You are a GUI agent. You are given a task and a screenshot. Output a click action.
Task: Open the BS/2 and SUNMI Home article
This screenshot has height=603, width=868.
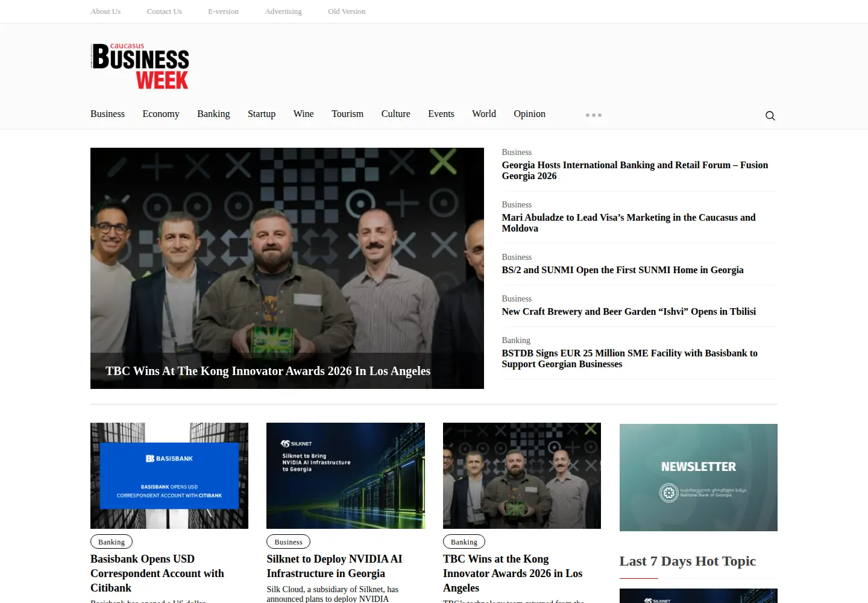[x=623, y=270]
